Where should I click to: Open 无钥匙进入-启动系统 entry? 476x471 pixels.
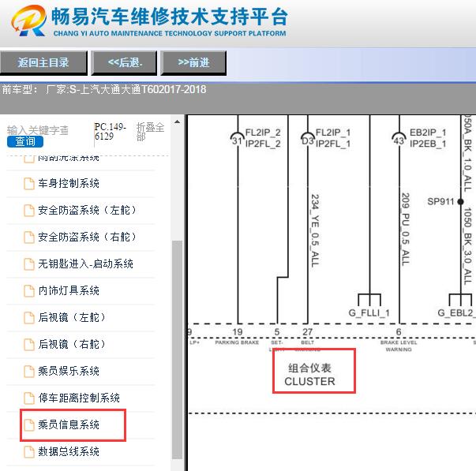pos(85,264)
